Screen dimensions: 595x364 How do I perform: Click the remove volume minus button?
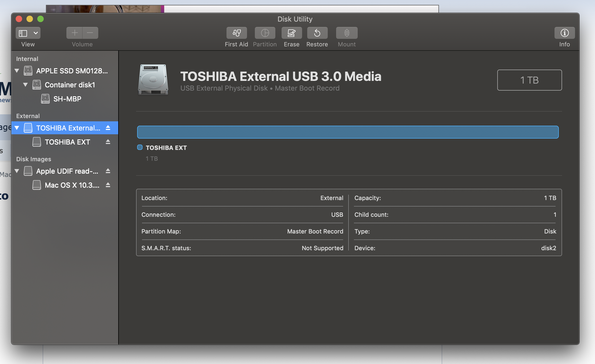pos(90,33)
